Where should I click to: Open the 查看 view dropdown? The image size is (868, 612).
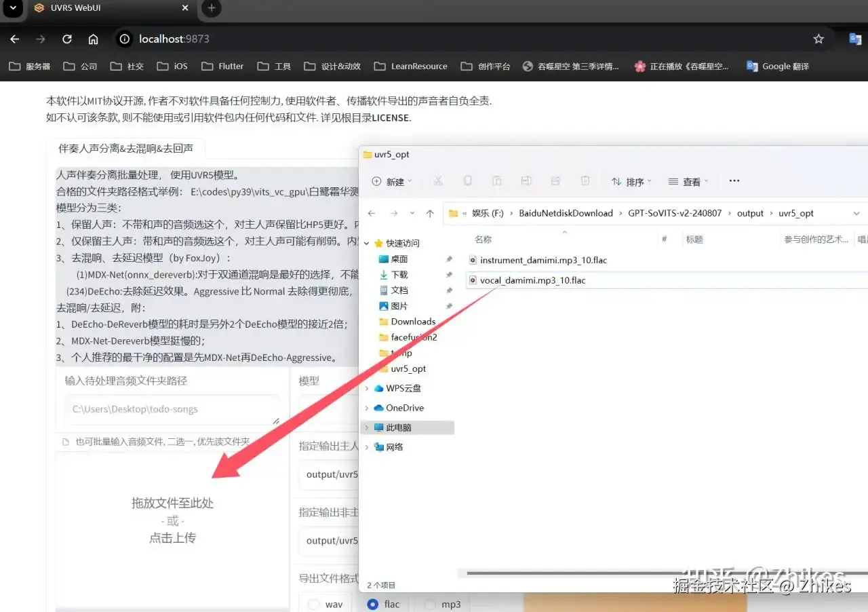click(688, 182)
